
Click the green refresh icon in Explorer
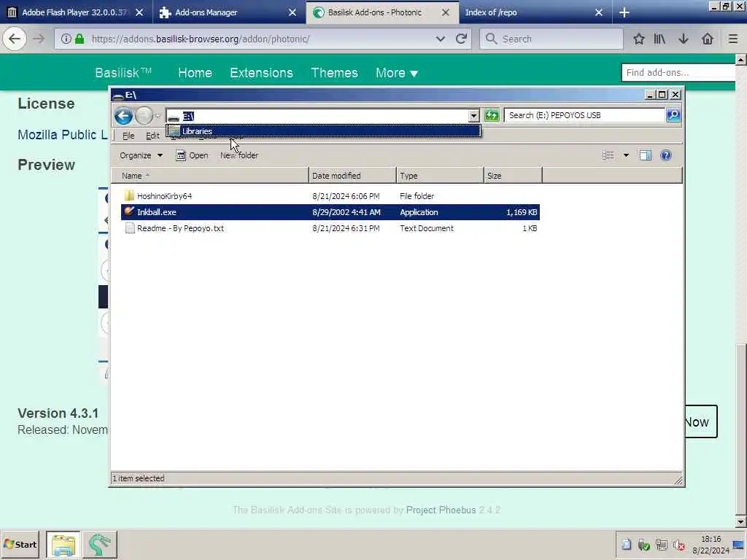coord(492,115)
